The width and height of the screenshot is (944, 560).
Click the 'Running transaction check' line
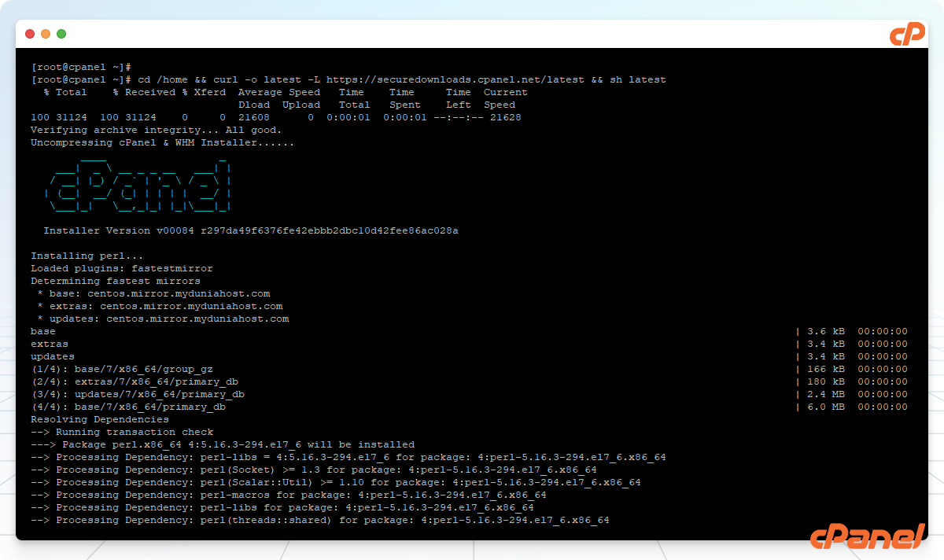122,432
